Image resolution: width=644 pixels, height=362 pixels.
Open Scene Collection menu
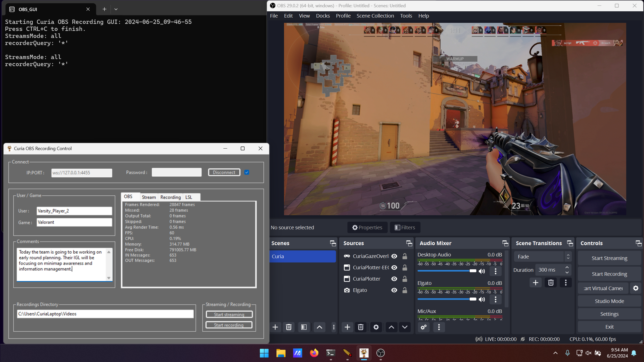click(x=375, y=16)
